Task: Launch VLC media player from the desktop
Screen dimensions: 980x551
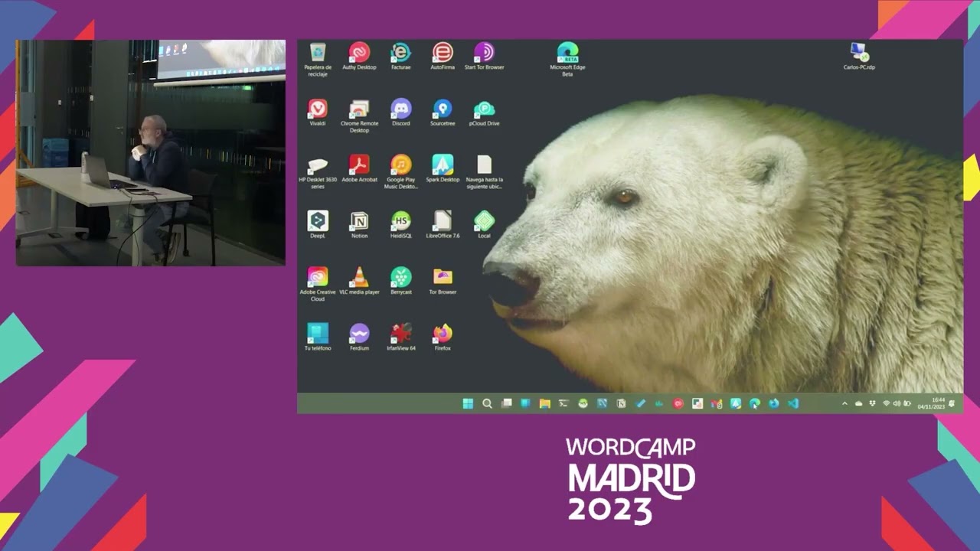Action: [359, 281]
